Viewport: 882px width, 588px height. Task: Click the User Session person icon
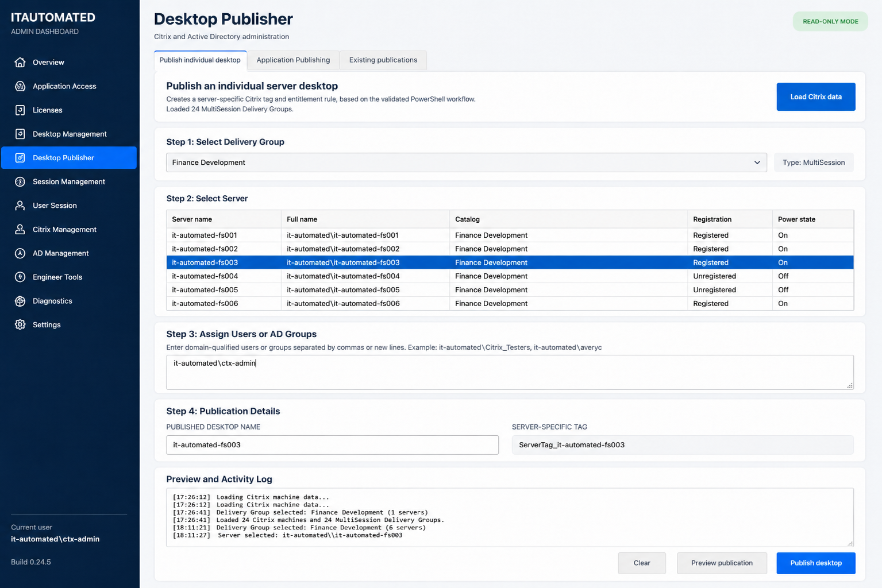20,206
